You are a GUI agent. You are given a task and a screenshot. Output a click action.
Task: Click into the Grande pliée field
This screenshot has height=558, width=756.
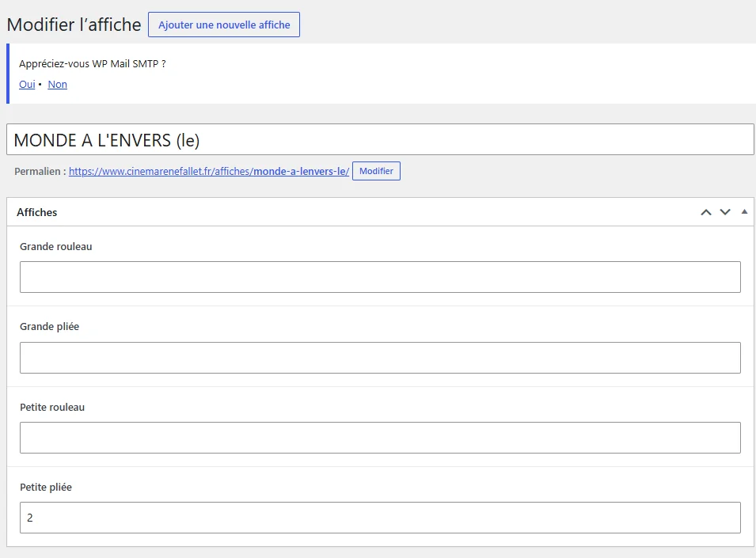coord(380,358)
